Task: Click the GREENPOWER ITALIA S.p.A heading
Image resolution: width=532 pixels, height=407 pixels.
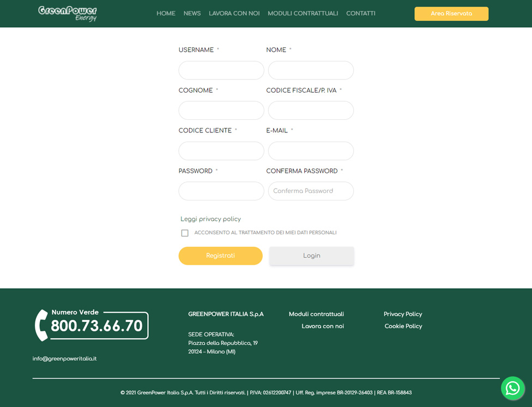Action: [x=226, y=314]
